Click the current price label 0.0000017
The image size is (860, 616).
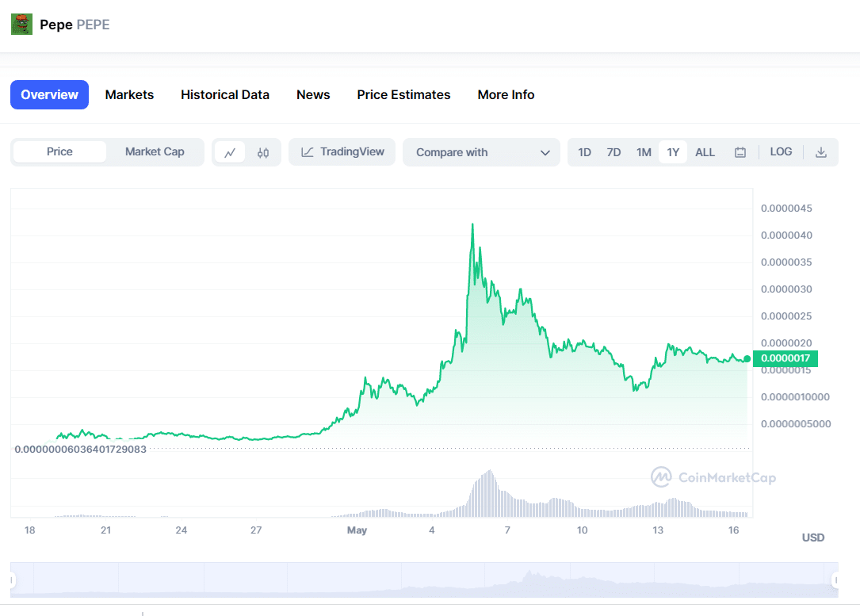[x=785, y=358]
